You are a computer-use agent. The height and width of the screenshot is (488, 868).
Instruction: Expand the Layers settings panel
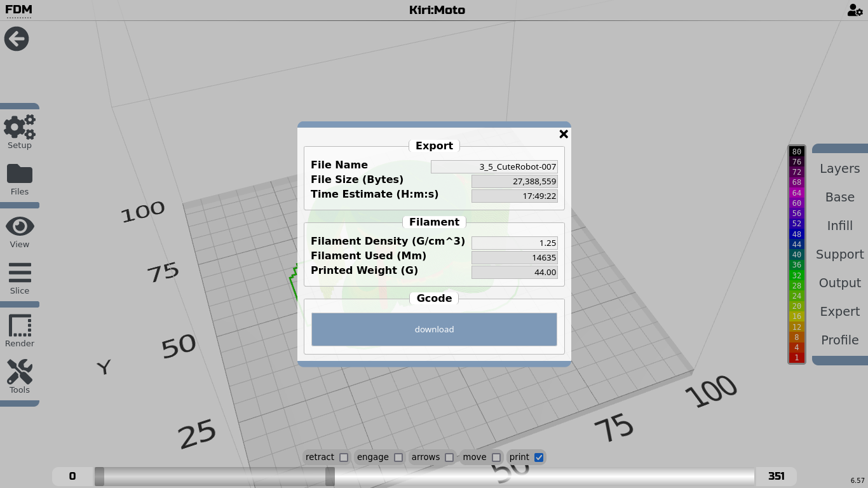(x=839, y=168)
